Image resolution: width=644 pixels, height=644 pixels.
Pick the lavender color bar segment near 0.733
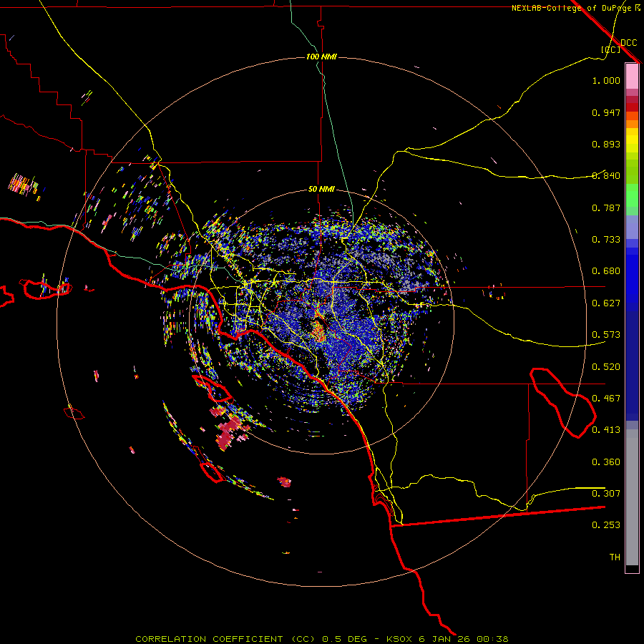632,227
